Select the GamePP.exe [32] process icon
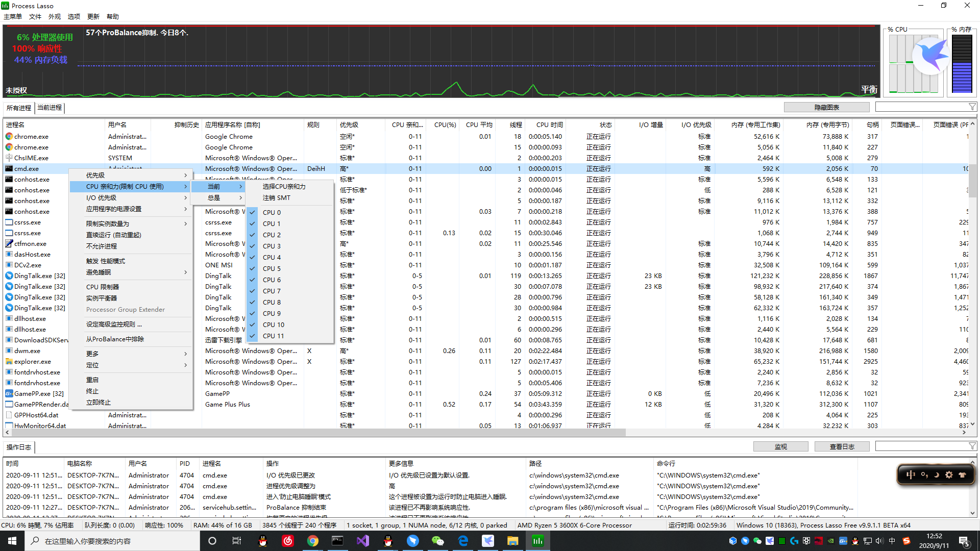 point(9,393)
